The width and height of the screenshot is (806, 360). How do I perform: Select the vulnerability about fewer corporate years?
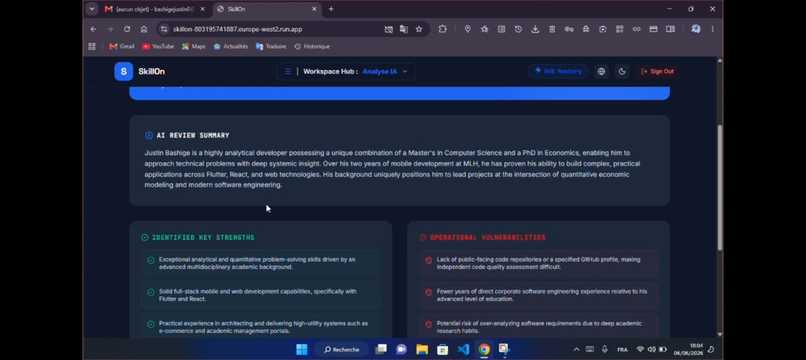(538, 295)
